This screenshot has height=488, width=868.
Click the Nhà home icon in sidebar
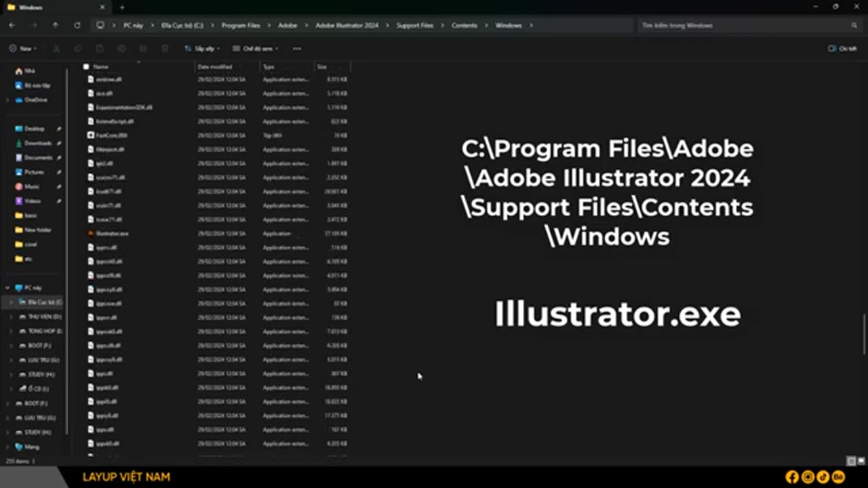tap(19, 71)
